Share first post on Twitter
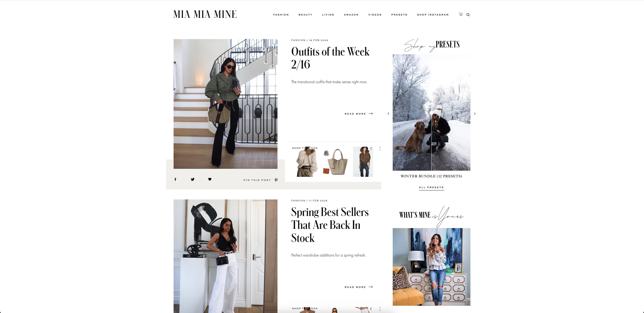Screen dimensions: 644x313 click(x=192, y=179)
